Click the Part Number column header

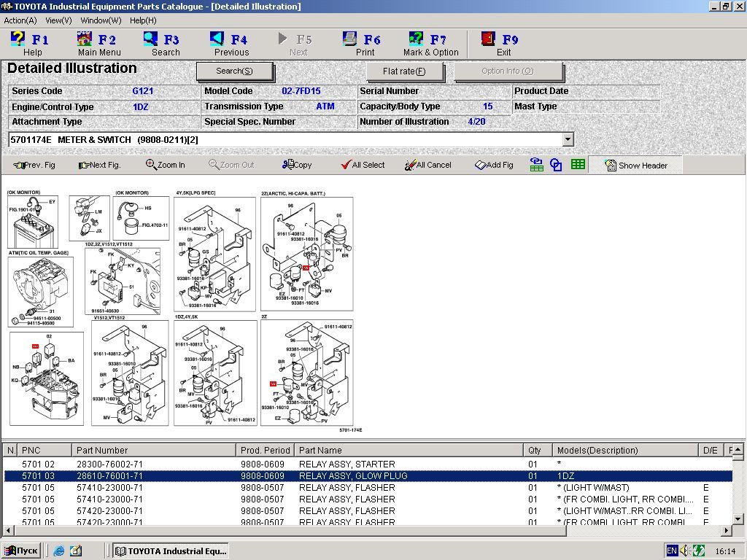154,450
